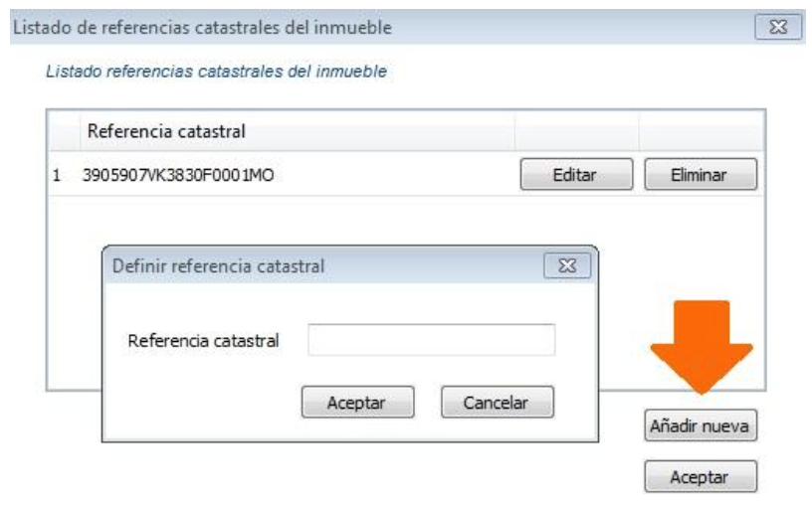The width and height of the screenshot is (812, 508).
Task: Click row number 1 cell in the table
Action: point(58,176)
